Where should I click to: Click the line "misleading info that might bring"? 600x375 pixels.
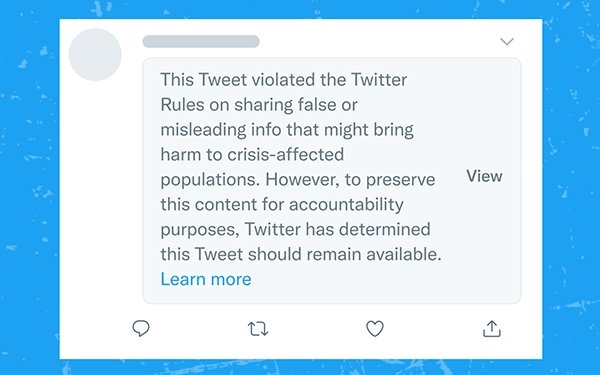[x=287, y=130]
